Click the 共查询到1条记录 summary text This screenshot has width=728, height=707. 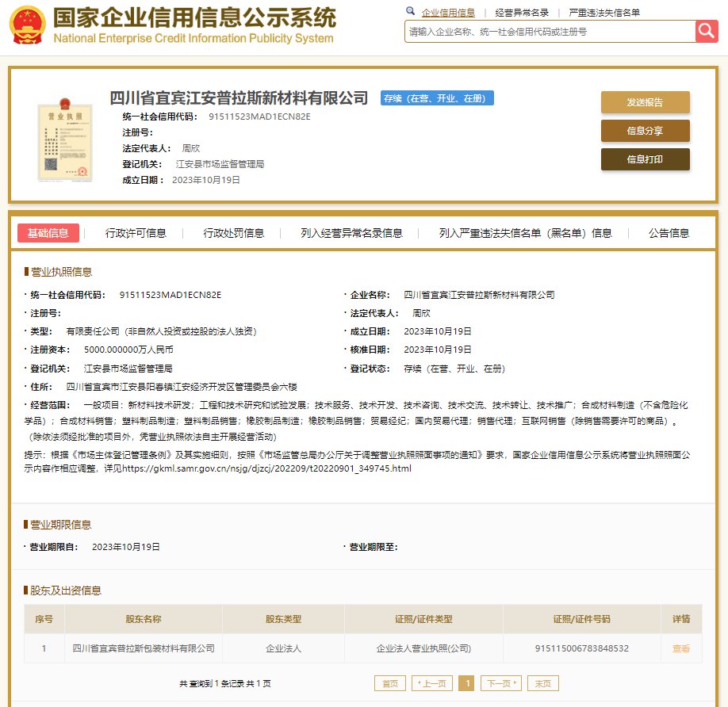tap(225, 683)
